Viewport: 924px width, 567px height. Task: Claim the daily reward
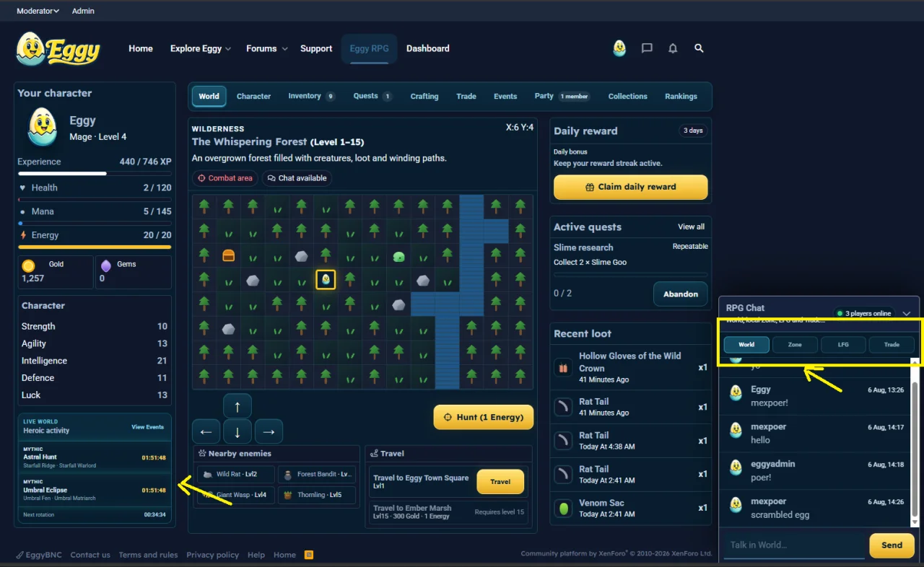630,187
